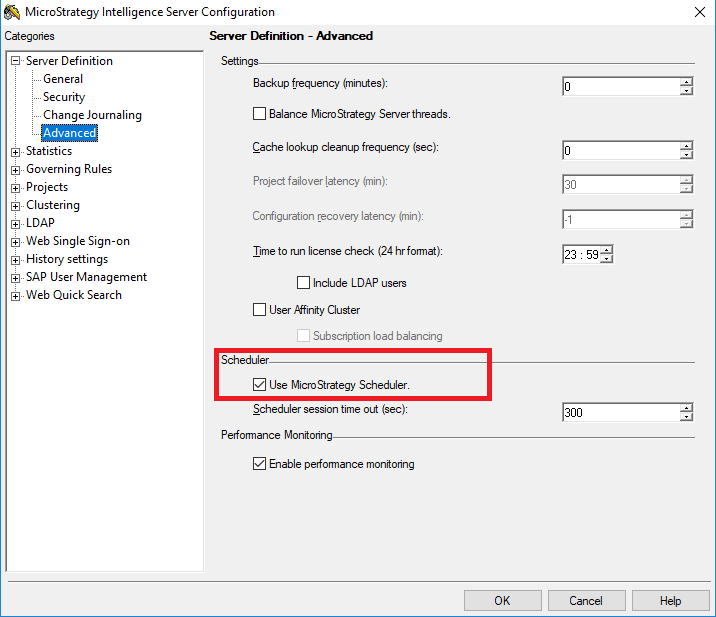This screenshot has height=617, width=716.
Task: Click the license check time field
Action: pyautogui.click(x=581, y=254)
